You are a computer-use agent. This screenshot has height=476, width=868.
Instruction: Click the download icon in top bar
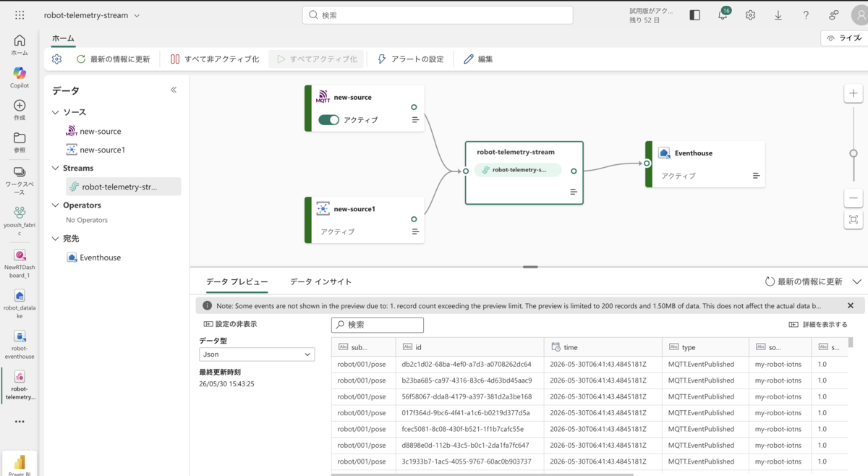778,14
